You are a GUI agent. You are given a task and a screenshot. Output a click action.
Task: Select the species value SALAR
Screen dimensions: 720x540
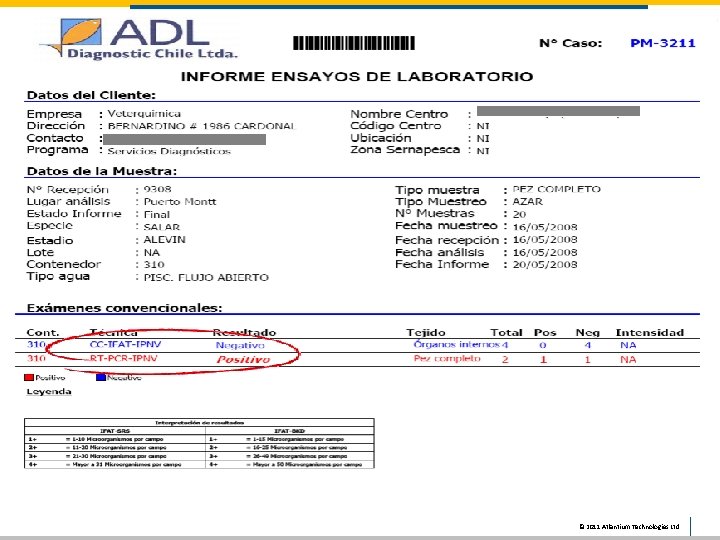(162, 227)
